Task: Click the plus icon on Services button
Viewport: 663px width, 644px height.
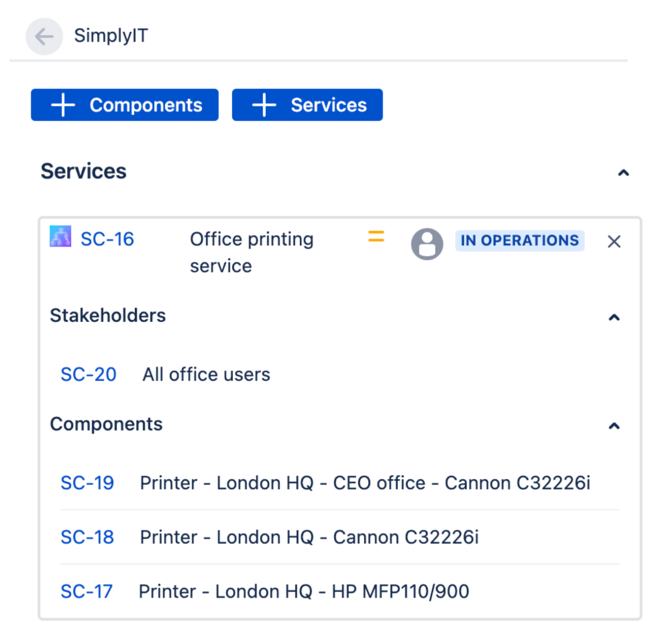Action: tap(264, 105)
